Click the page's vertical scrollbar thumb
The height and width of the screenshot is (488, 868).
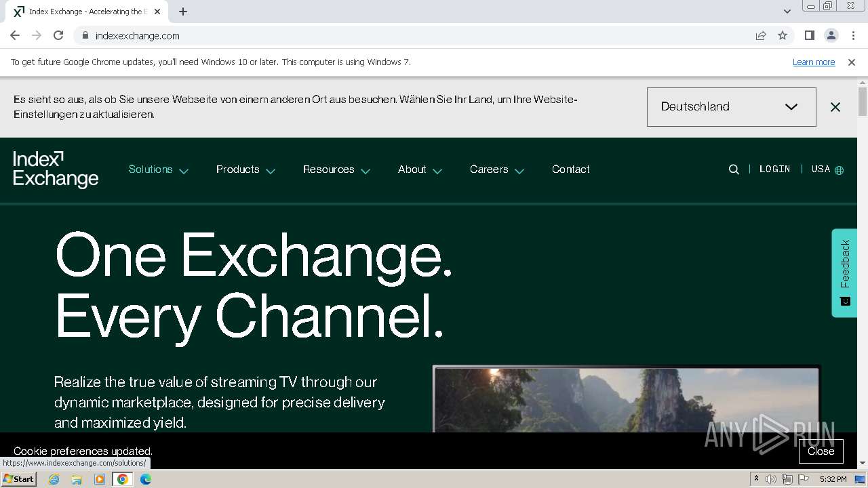863,102
